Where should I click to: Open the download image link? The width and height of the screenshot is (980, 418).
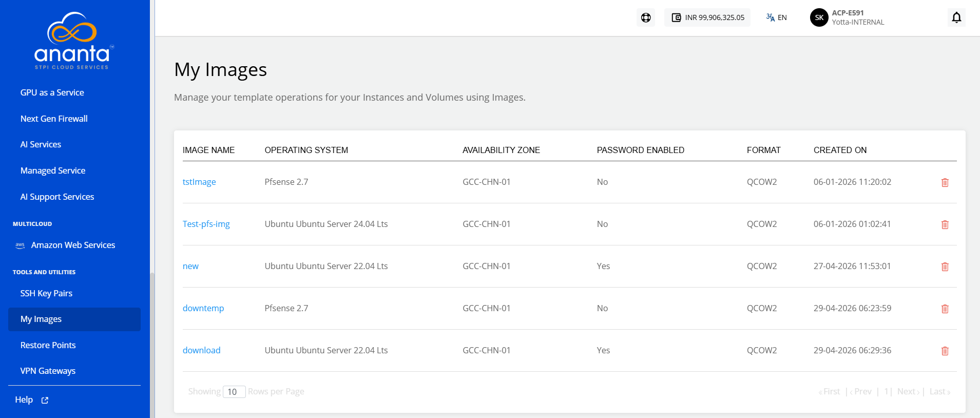click(x=202, y=350)
